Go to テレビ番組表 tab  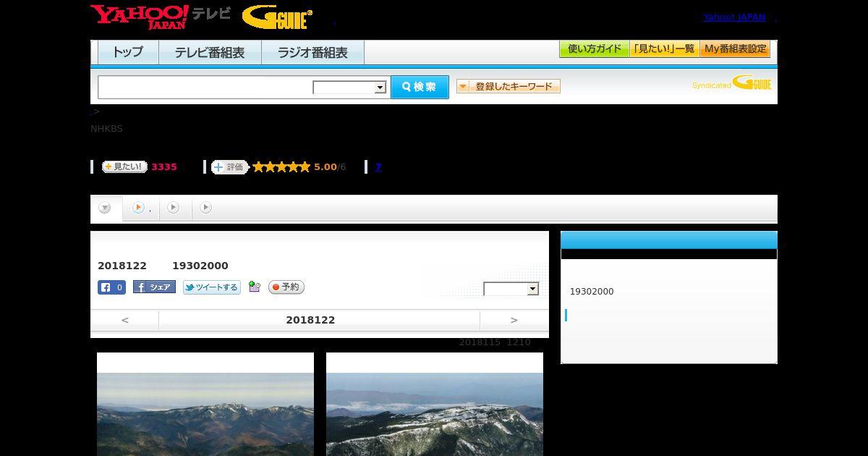pos(210,52)
